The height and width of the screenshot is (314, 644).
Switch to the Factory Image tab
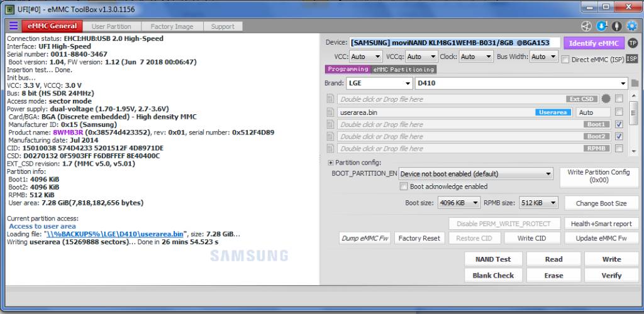pyautogui.click(x=172, y=26)
